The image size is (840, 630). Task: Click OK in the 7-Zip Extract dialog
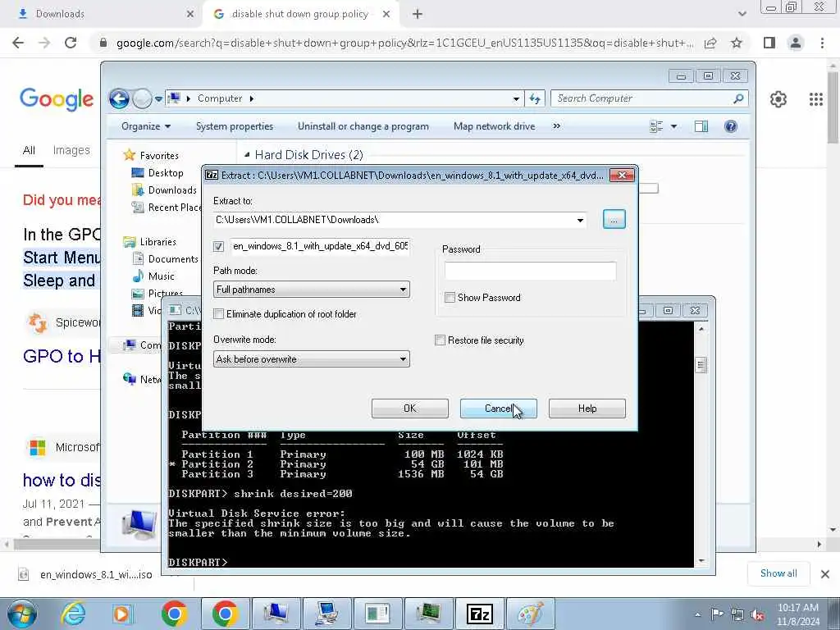pos(410,409)
